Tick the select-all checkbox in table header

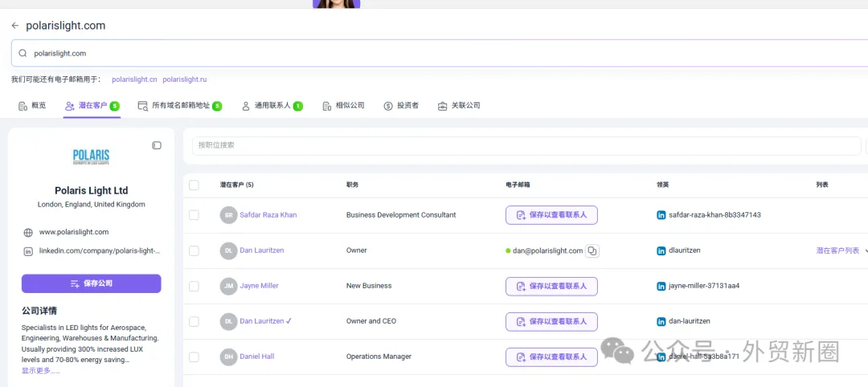(194, 185)
